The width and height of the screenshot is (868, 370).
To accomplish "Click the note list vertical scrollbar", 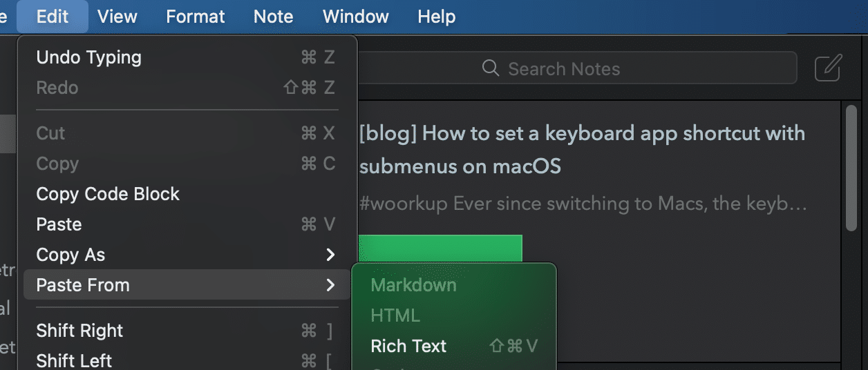I will [x=851, y=167].
